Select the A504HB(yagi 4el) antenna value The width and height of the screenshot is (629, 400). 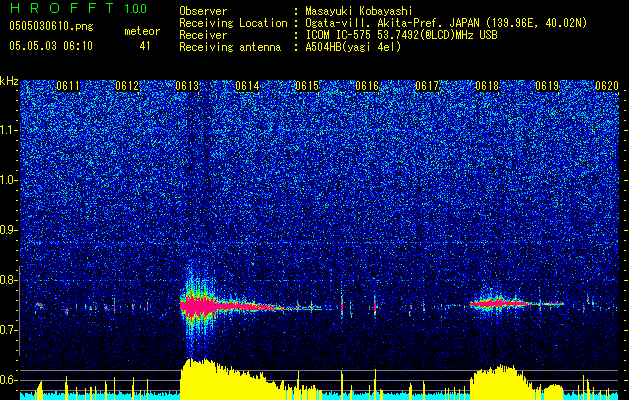coord(353,47)
